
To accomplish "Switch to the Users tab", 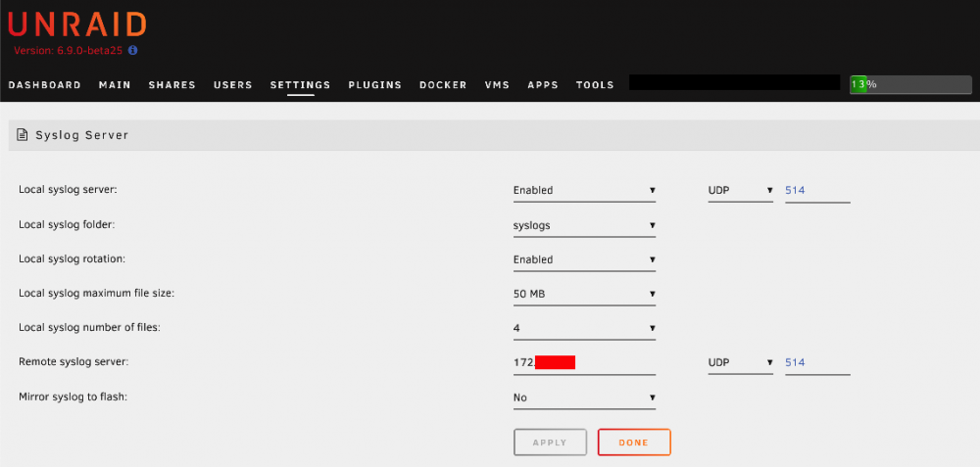I will (233, 85).
